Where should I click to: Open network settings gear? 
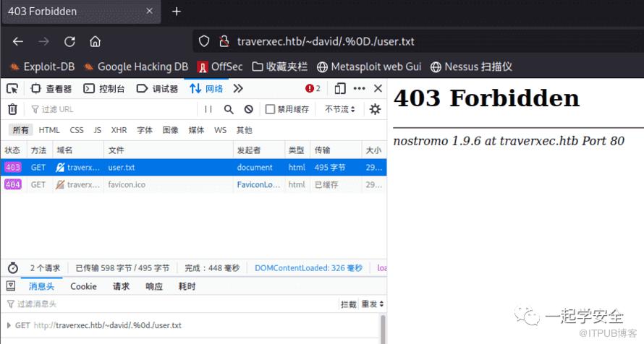[x=375, y=109]
